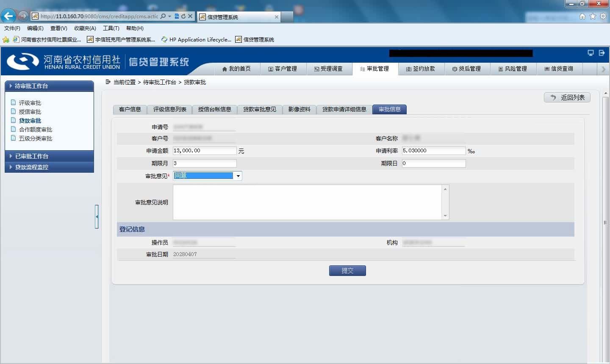Image resolution: width=610 pixels, height=364 pixels.
Task: Switch to 客户信息 tab
Action: point(130,110)
